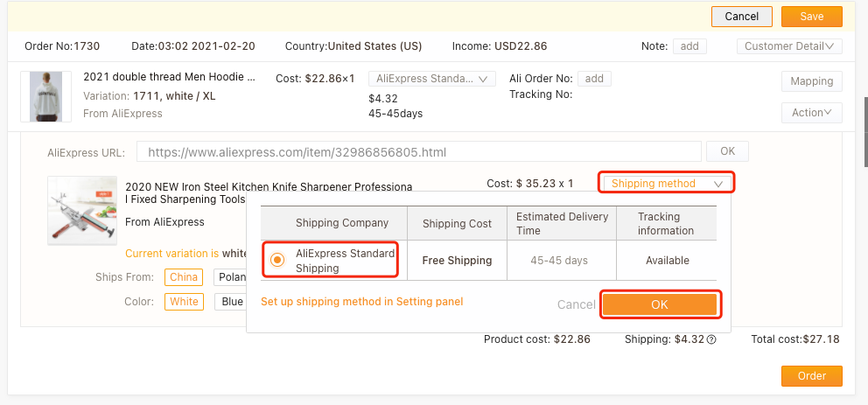Click the hoodie product thumbnail
This screenshot has width=868, height=405.
pyautogui.click(x=43, y=96)
